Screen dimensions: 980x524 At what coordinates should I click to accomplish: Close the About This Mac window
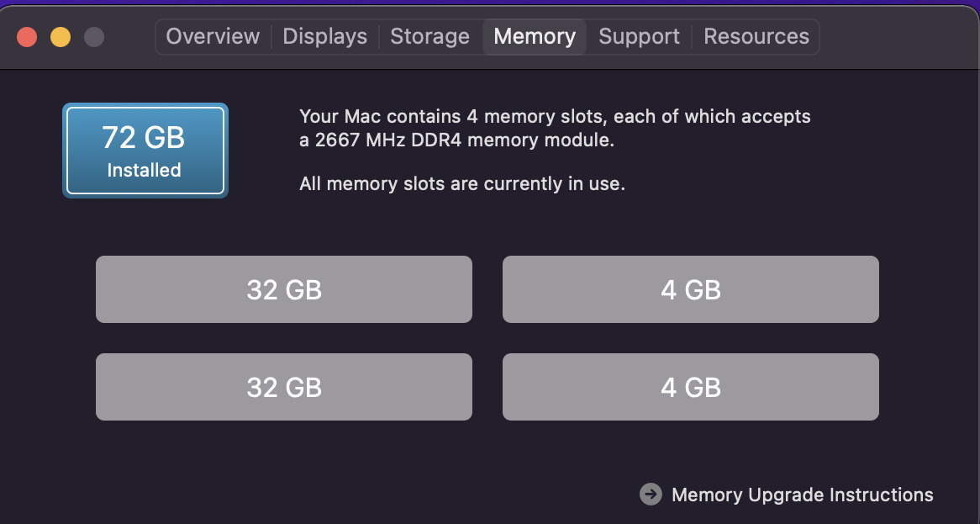pos(27,37)
